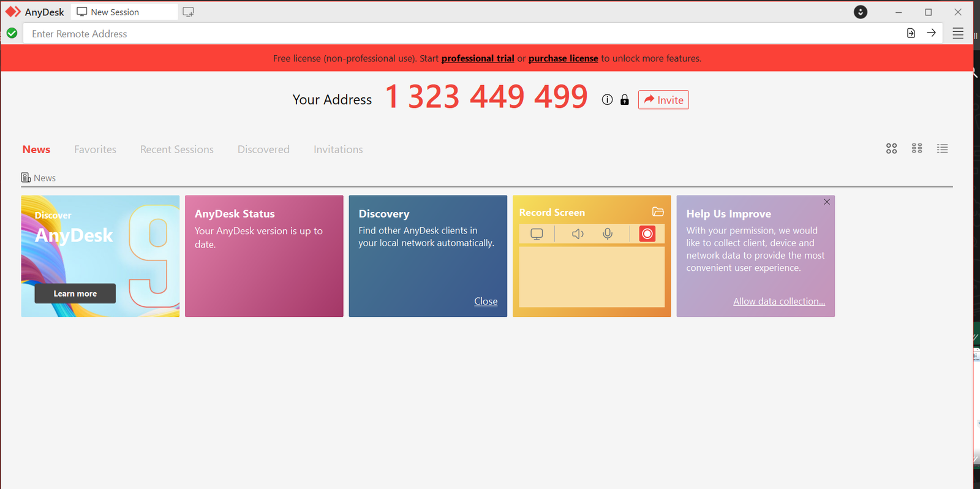Open recordings folder icon in Record Screen
Screen dimensions: 980x489
658,211
